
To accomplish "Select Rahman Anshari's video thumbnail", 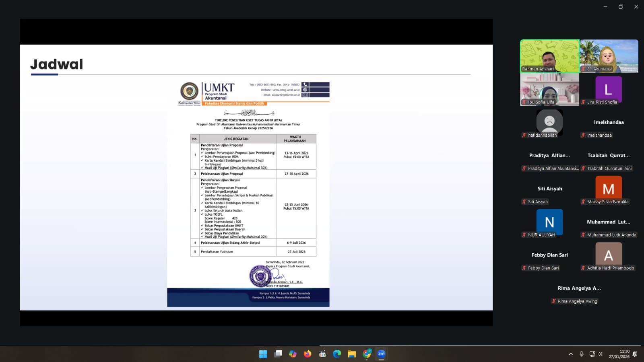I will pyautogui.click(x=549, y=56).
